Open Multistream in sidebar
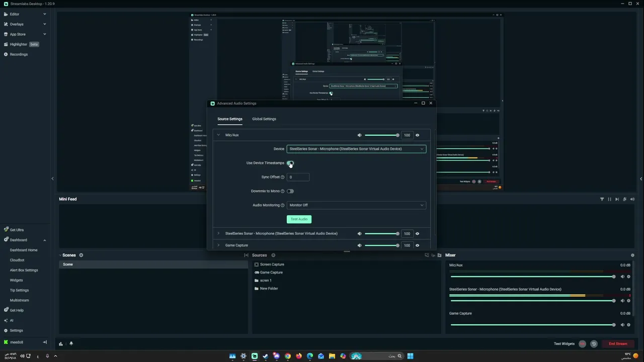The height and width of the screenshot is (362, 644). [x=19, y=300]
